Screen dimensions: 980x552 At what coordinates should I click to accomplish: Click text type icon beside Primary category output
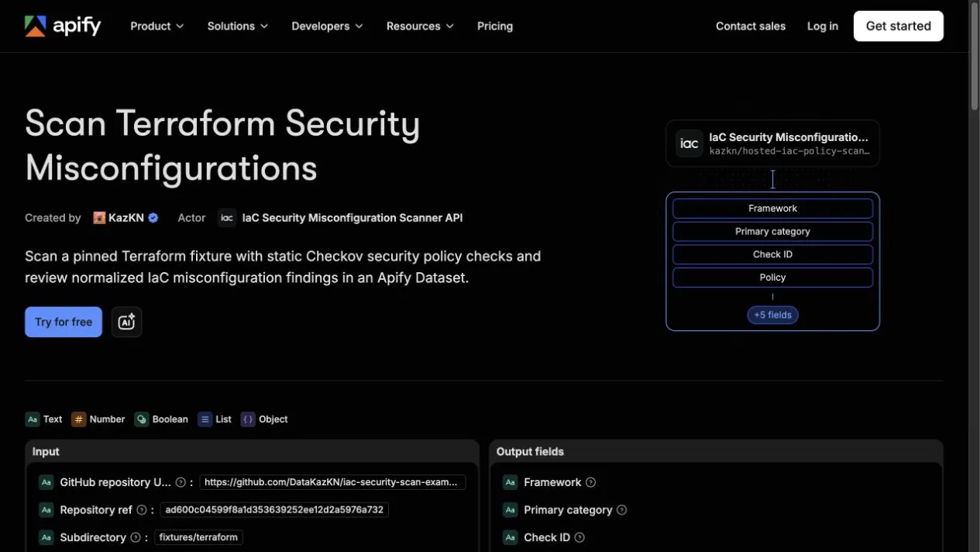510,510
